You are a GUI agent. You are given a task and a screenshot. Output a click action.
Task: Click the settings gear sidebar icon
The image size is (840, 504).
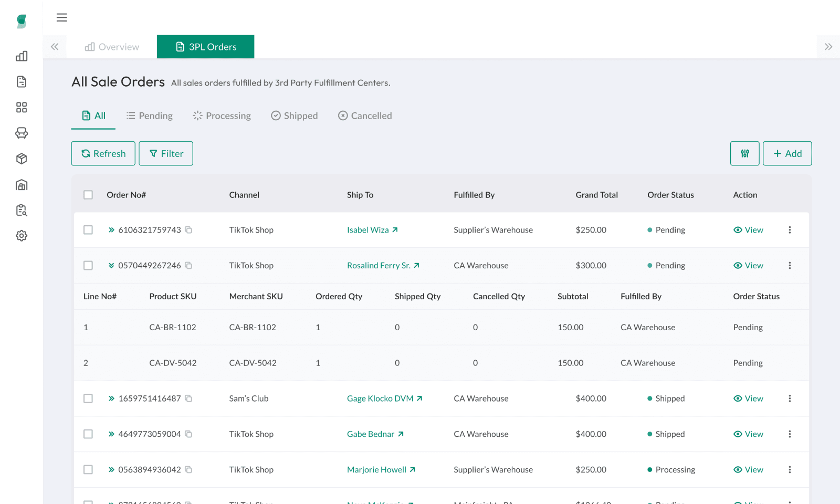[22, 236]
